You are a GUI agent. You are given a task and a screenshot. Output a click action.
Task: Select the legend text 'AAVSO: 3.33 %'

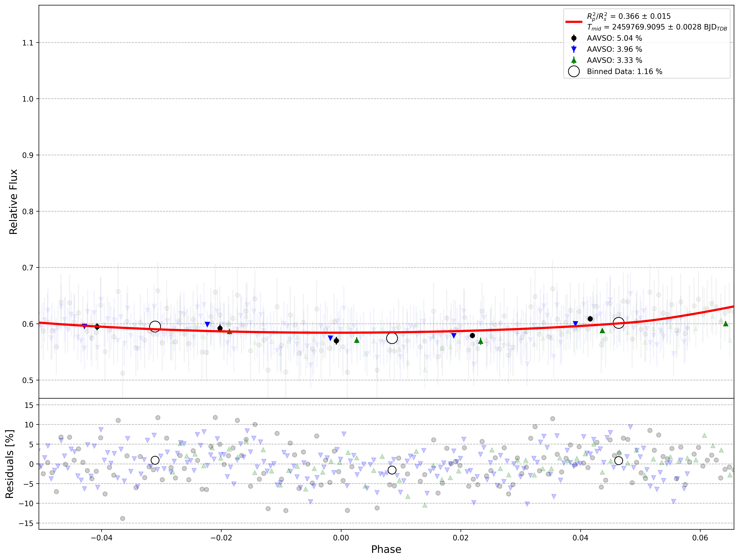point(614,61)
